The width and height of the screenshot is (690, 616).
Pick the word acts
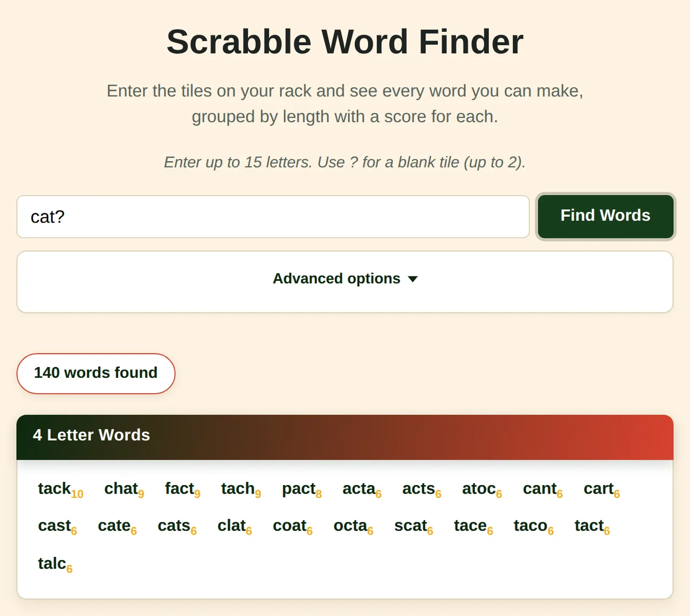pyautogui.click(x=422, y=489)
